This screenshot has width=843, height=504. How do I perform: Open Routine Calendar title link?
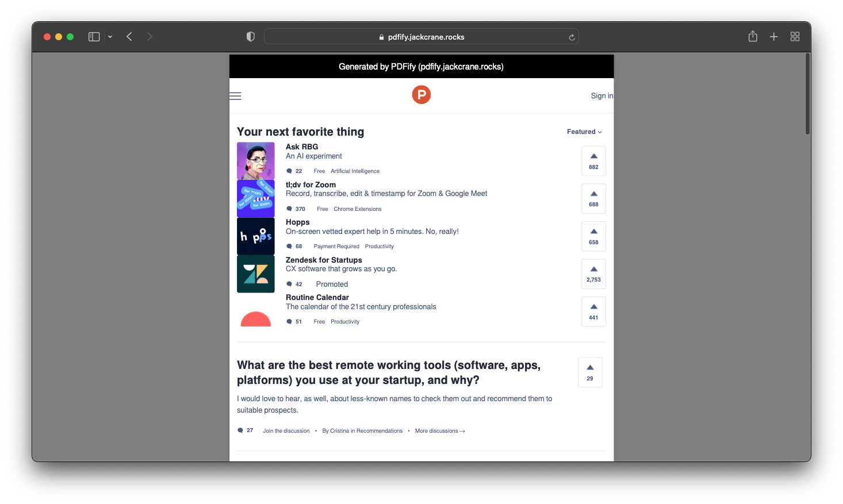[317, 297]
